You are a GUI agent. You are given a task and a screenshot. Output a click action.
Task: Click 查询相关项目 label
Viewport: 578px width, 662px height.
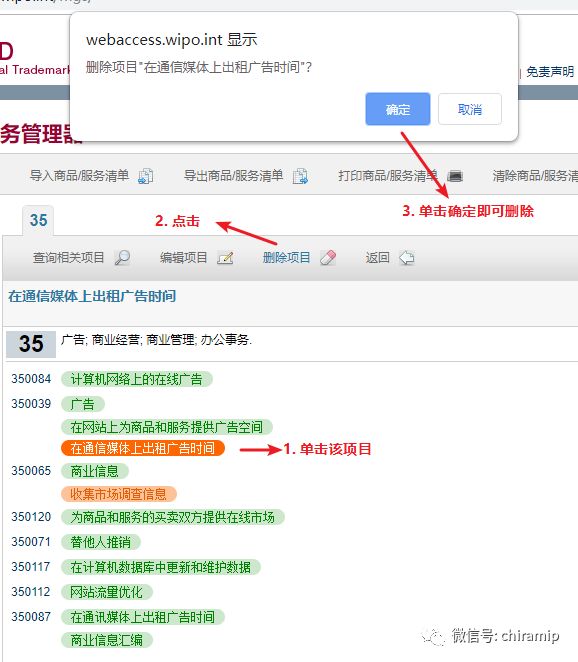[68, 258]
